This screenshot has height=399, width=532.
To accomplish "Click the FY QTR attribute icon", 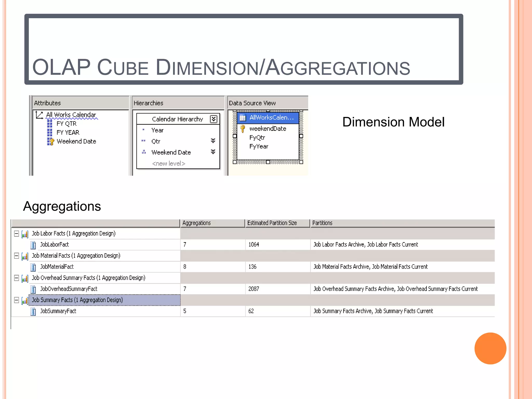I will click(50, 124).
